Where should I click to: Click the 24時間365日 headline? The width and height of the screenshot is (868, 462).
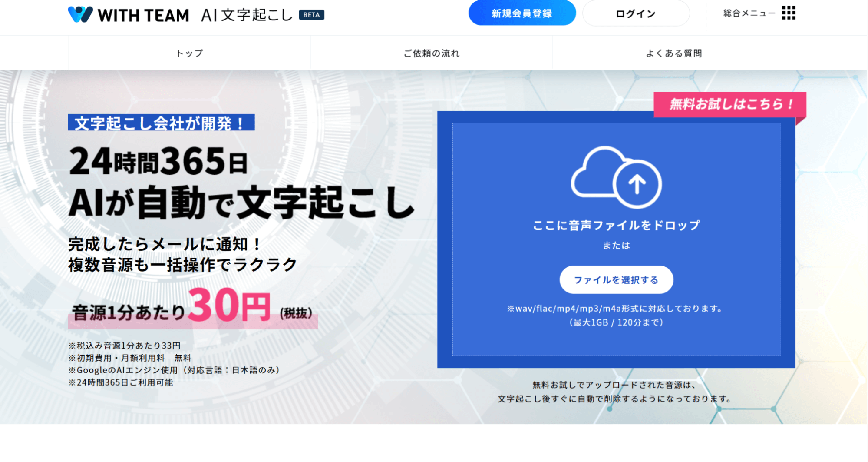pos(158,161)
